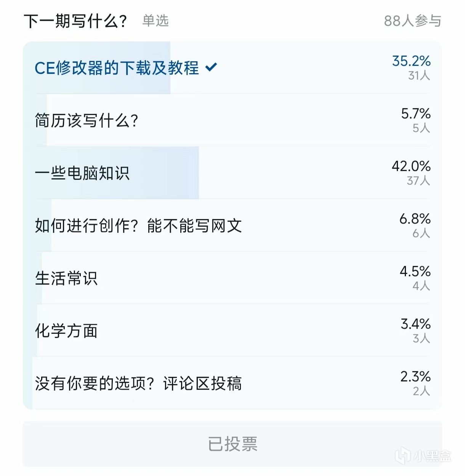This screenshot has height=476, width=465.
Task: Click the 6.8% result percentage
Action: [415, 219]
